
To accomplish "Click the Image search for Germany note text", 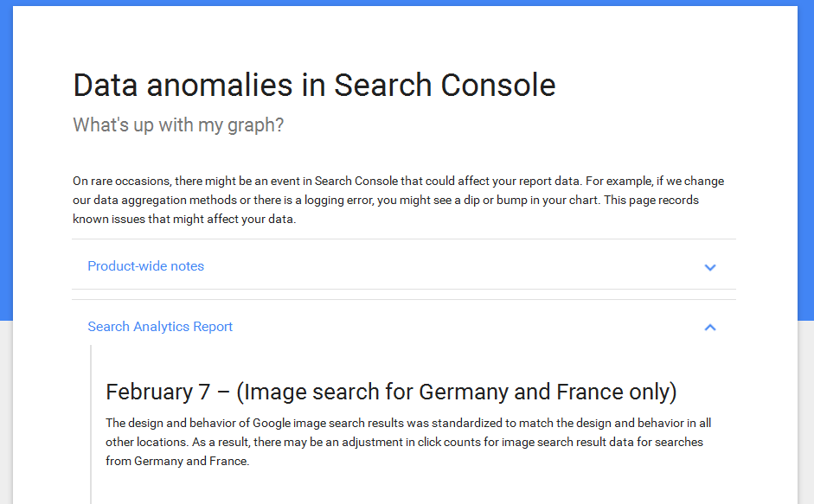I will pyautogui.click(x=407, y=441).
